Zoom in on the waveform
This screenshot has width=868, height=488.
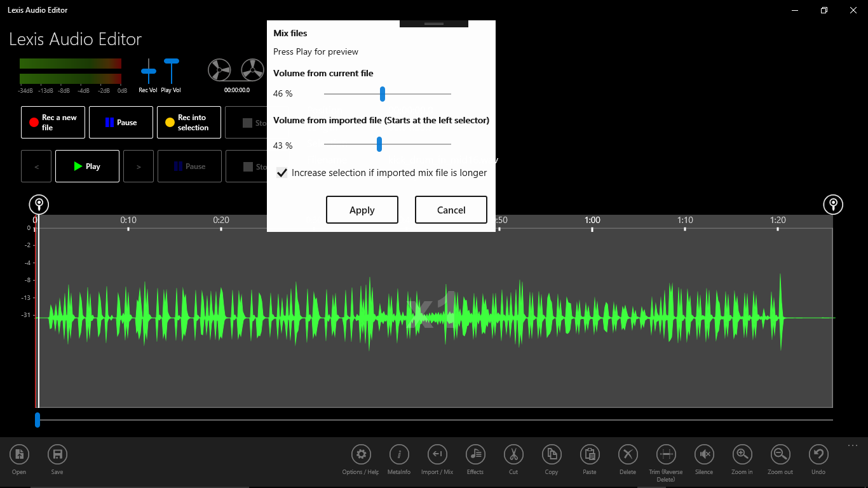[742, 454]
